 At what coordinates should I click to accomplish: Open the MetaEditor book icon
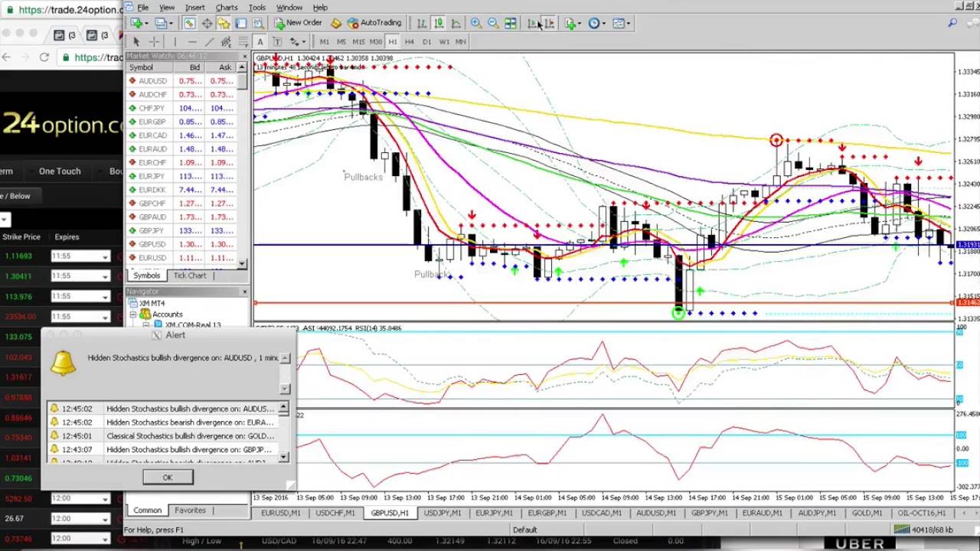pos(335,23)
